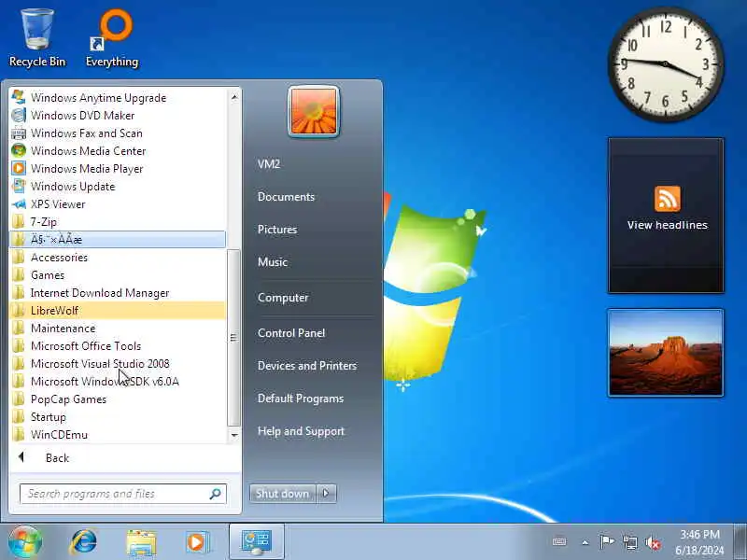Open the Recycle Bin desktop icon
Image resolution: width=747 pixels, height=560 pixels.
pos(37,39)
